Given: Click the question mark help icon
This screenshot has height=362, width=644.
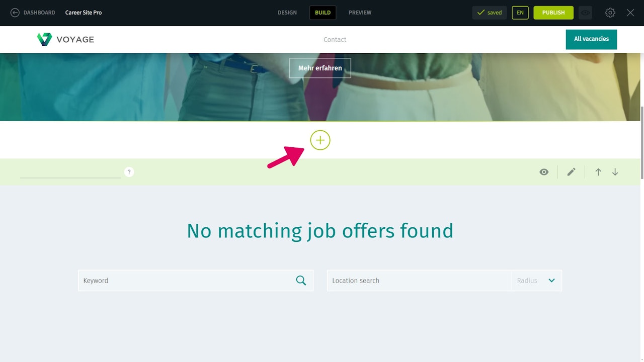Looking at the screenshot, I should 129,172.
